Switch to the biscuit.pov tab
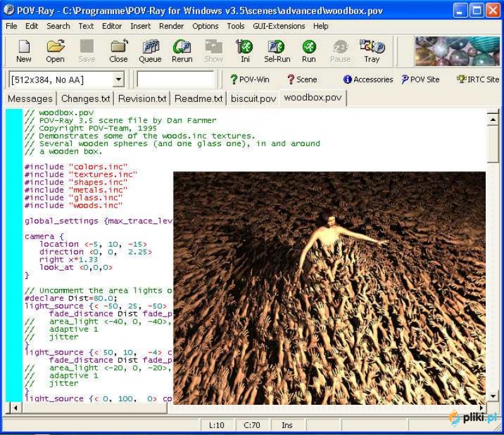This screenshot has height=435, width=504. [x=253, y=99]
